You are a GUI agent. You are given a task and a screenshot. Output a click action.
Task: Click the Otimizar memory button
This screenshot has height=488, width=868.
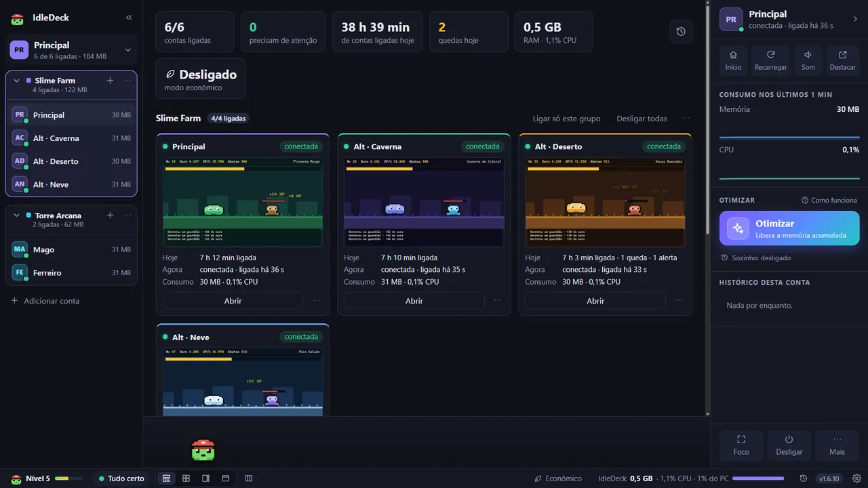[789, 228]
